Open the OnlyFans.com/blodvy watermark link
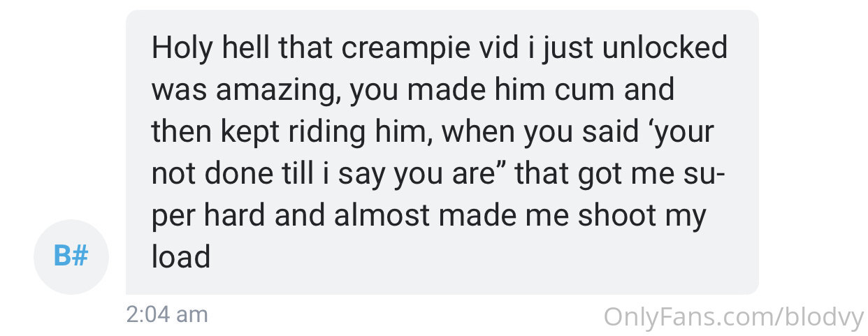Viewport: 868px width, 336px height. [x=734, y=318]
